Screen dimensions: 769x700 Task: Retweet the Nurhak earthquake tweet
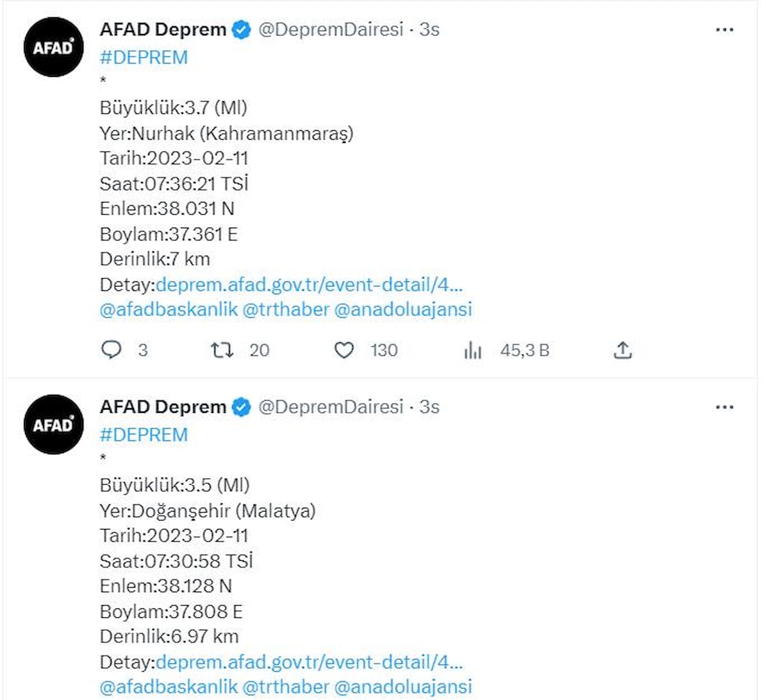coord(222,350)
